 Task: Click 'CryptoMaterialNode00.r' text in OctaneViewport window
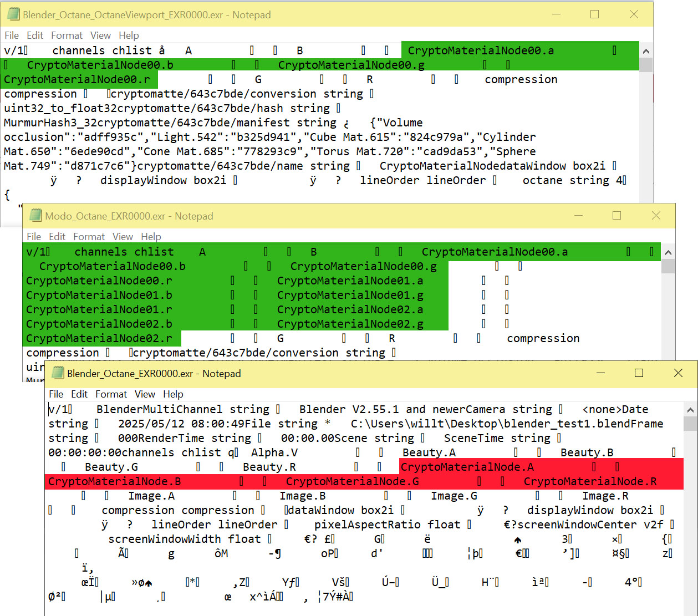pyautogui.click(x=77, y=79)
